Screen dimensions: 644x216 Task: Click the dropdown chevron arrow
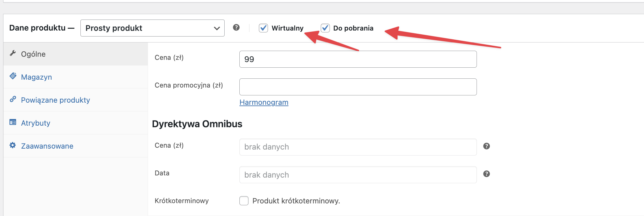217,28
